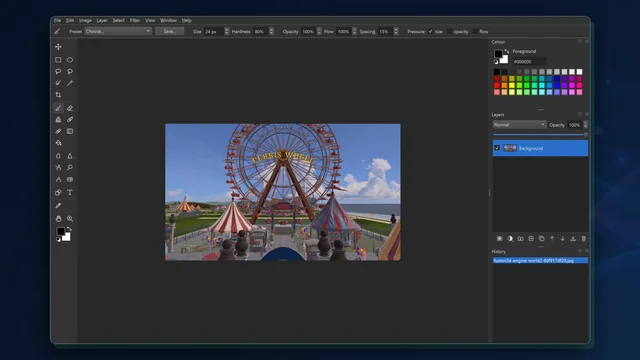Adjust the brush Size stepper

(227, 31)
